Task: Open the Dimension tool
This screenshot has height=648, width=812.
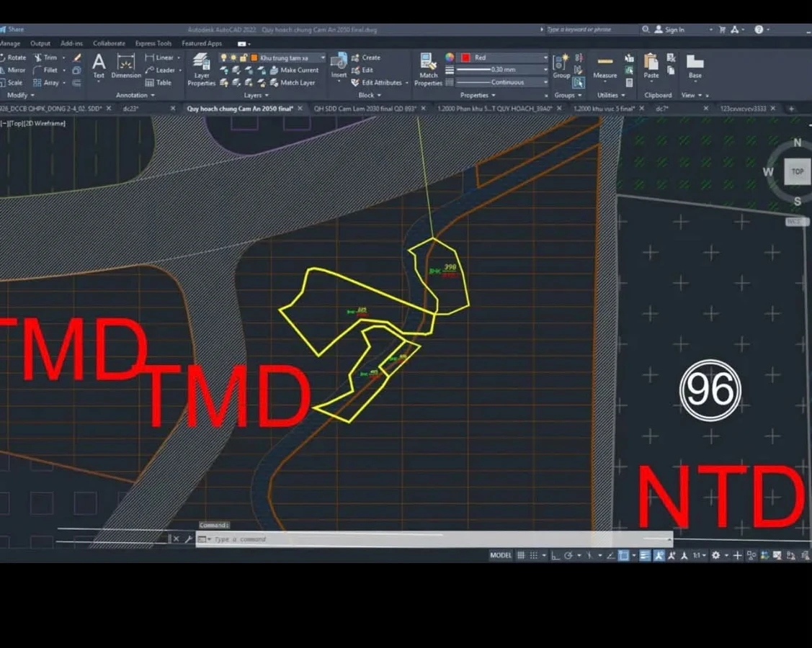Action: pos(126,67)
